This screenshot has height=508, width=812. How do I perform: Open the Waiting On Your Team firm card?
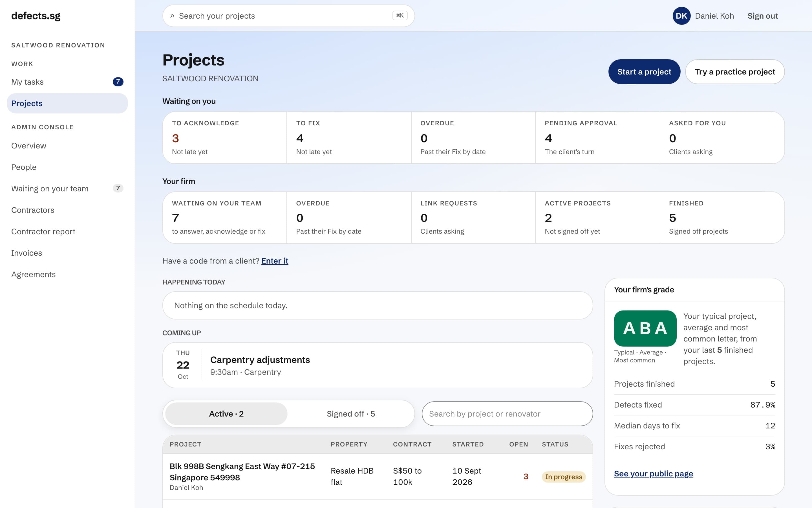click(225, 217)
